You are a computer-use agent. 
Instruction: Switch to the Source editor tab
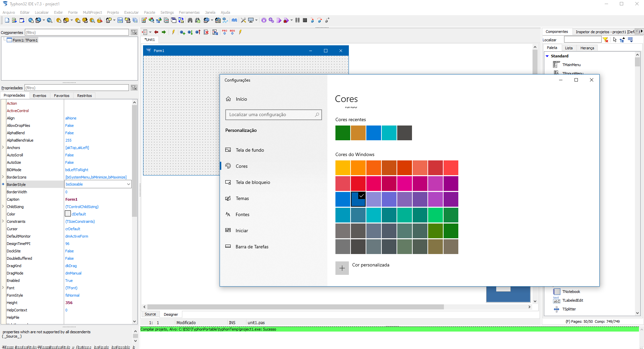[x=150, y=314]
